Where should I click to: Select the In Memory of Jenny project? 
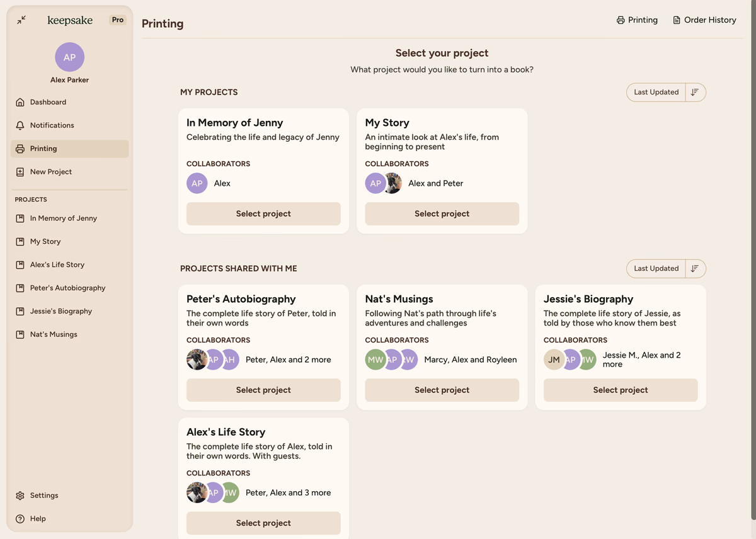pos(263,213)
